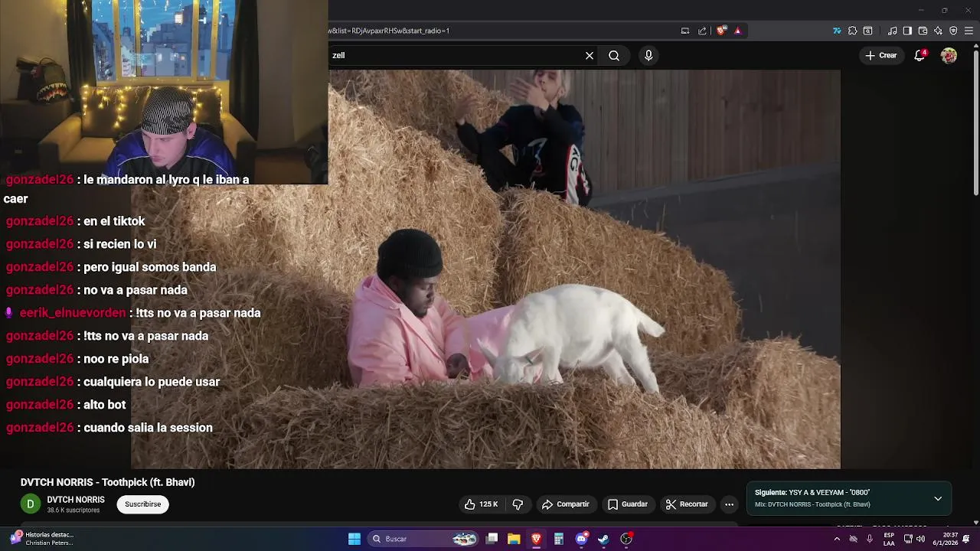Click the chat message 'cuando salia la session'
This screenshot has width=980, height=551.
click(148, 428)
